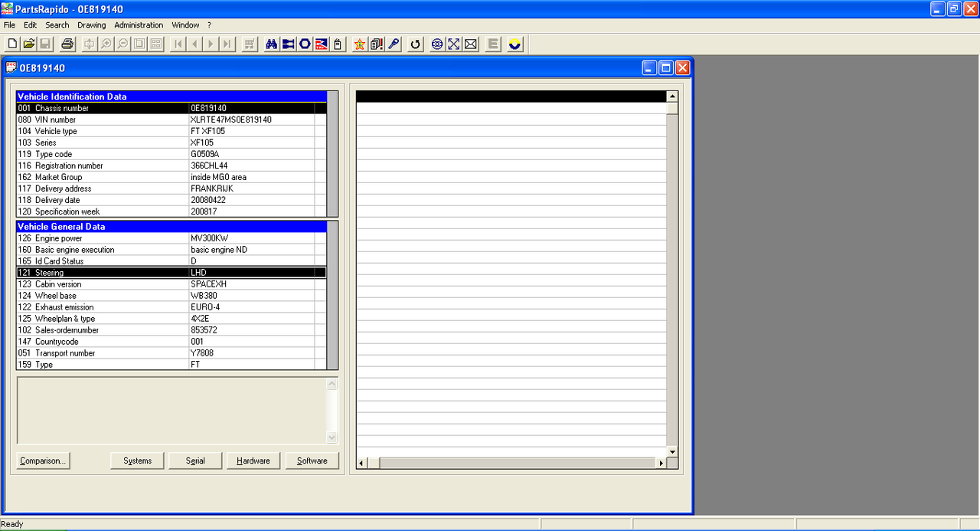
Task: Open the shopping cart icon
Action: 249,44
